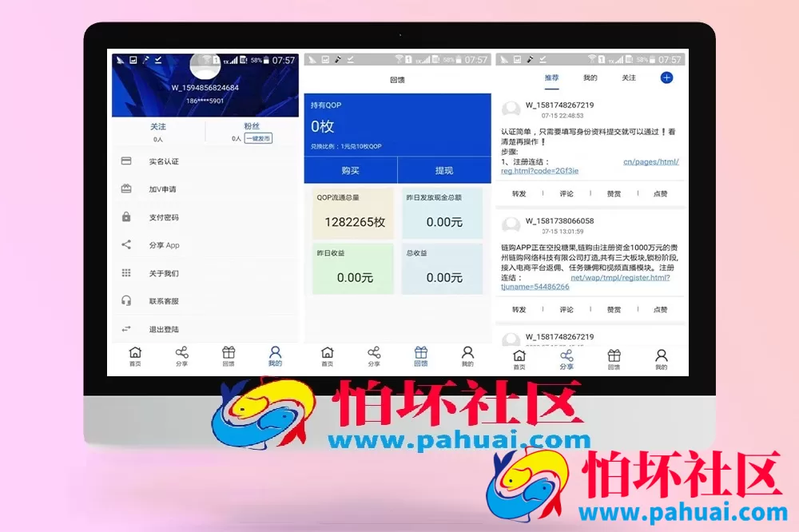Viewport: 799px width, 532px height.
Task: Tap 点赞 under the 认证简单 post
Action: tap(661, 193)
